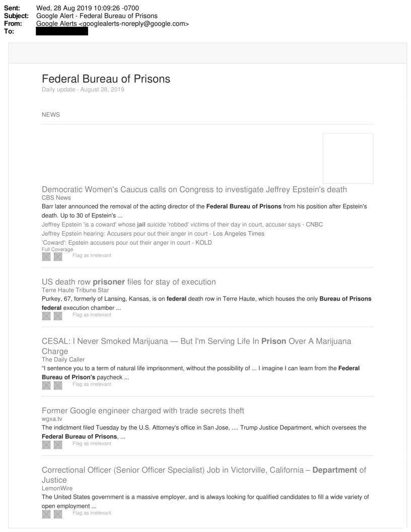Click the first share icon under the CBS News story
Viewport: 411px width, 532px height.
click(x=46, y=257)
